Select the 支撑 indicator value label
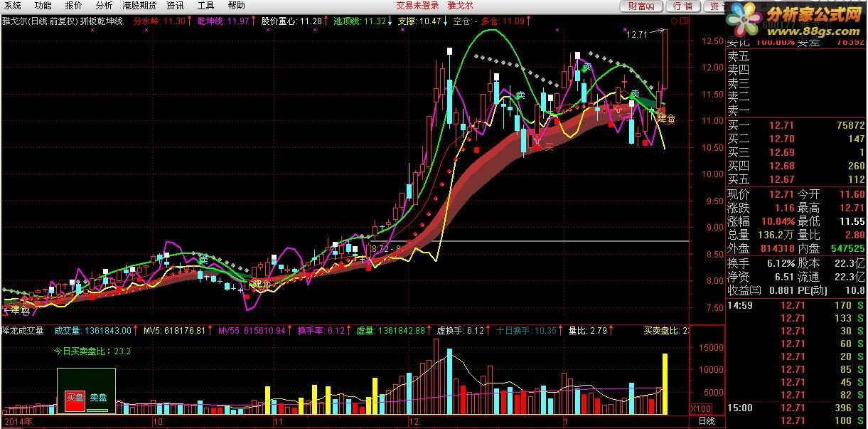The height and width of the screenshot is (429, 868). 422,21
